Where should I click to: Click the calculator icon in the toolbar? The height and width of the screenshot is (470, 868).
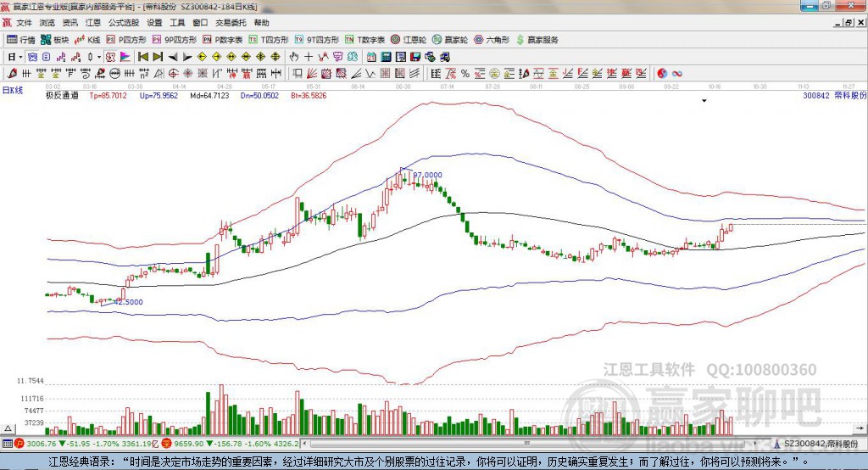pyautogui.click(x=386, y=57)
